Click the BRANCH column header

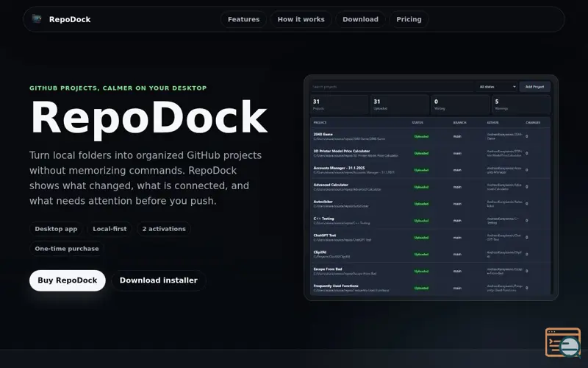pos(459,122)
